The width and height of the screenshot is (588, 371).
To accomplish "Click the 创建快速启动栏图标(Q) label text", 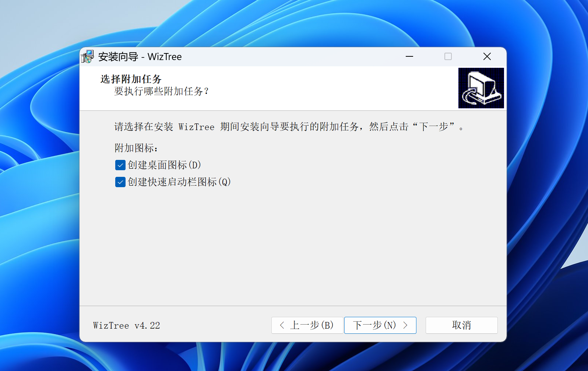I will [x=179, y=182].
